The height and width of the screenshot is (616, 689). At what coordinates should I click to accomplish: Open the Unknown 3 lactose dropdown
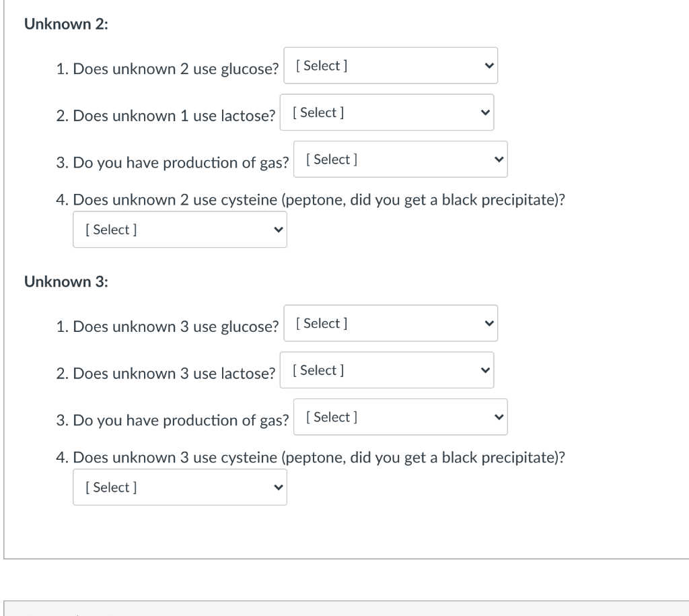point(386,370)
